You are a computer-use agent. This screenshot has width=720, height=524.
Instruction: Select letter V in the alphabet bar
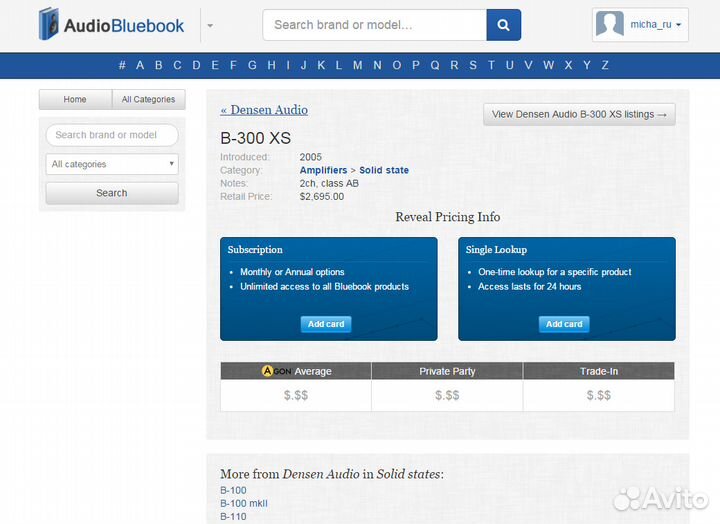529,65
